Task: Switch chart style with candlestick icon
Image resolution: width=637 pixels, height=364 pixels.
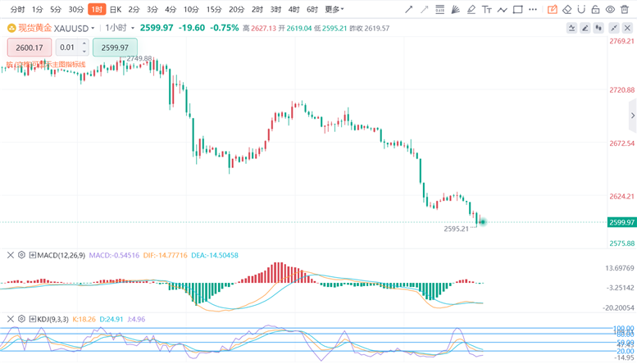Action: point(598,28)
